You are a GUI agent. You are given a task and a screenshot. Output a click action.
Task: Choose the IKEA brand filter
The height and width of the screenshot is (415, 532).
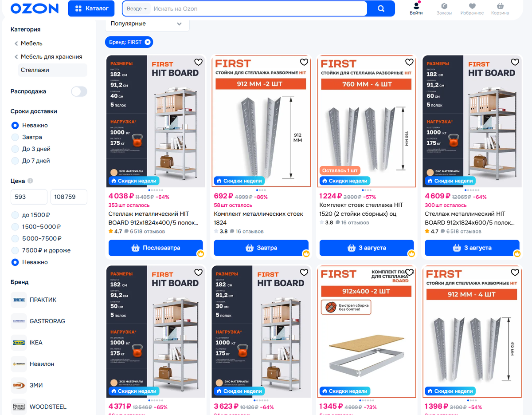[27, 342]
